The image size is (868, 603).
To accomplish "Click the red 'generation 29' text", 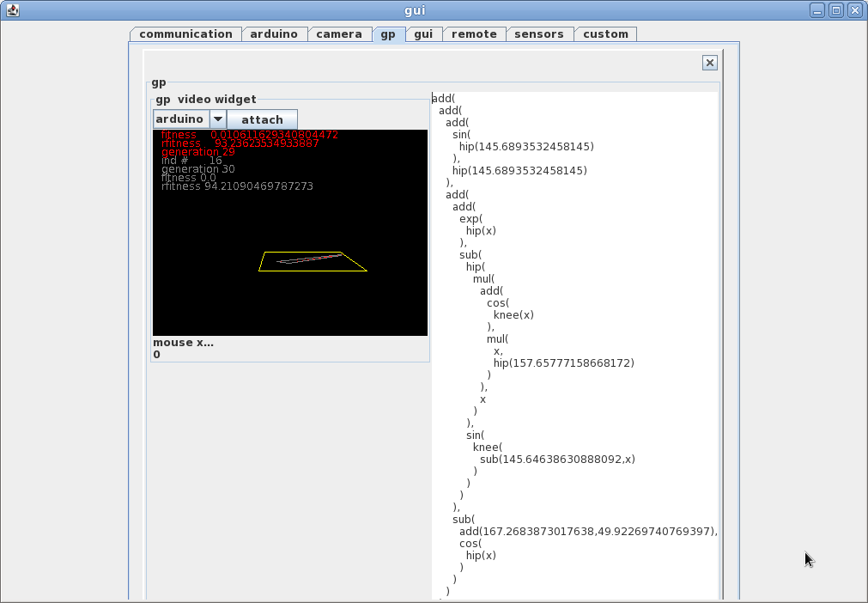I will click(198, 152).
